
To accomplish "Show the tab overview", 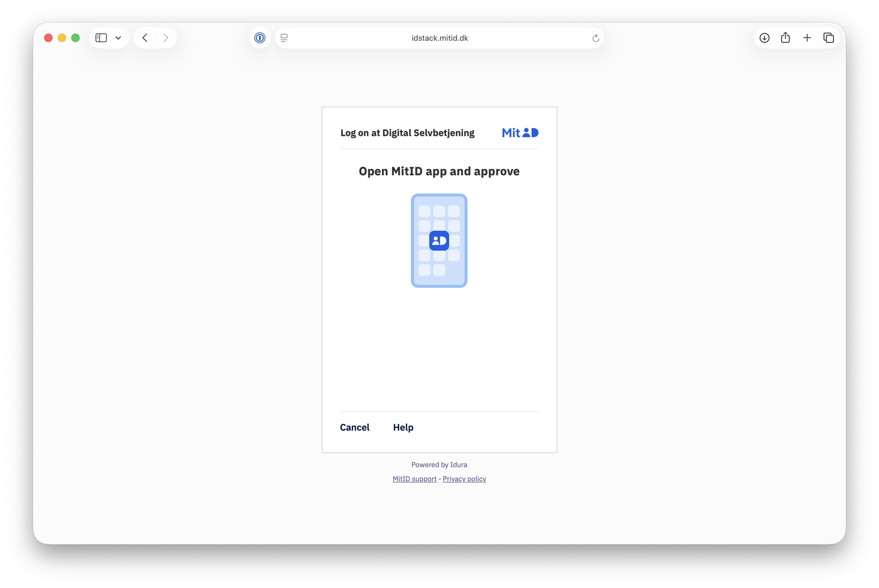I will pos(828,38).
